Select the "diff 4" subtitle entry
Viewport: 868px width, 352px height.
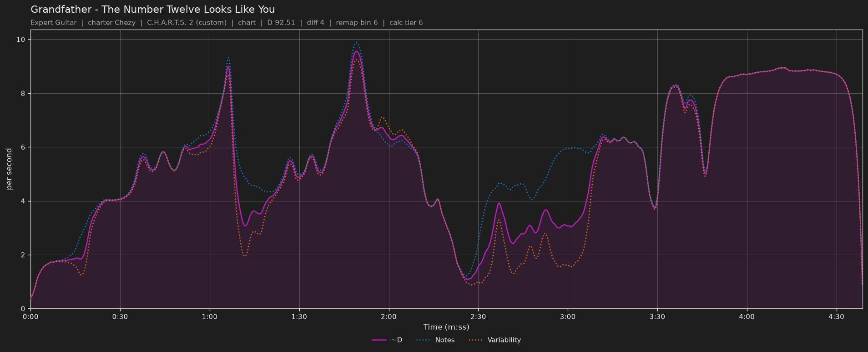[316, 23]
